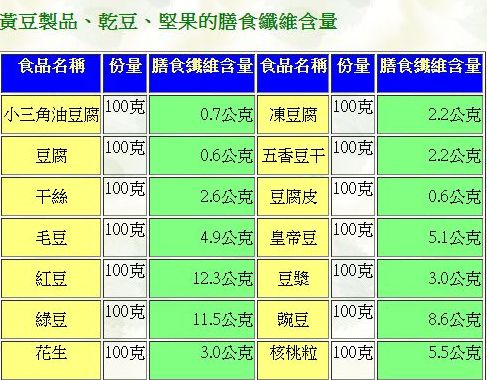This screenshot has width=487, height=380.
Task: Click the 豌豆 food name cell
Action: (293, 320)
